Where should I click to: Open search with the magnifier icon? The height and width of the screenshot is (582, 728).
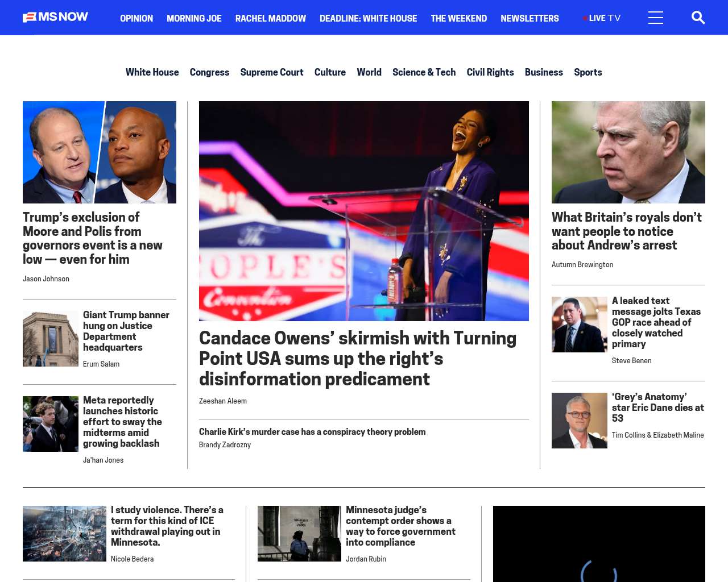click(698, 18)
